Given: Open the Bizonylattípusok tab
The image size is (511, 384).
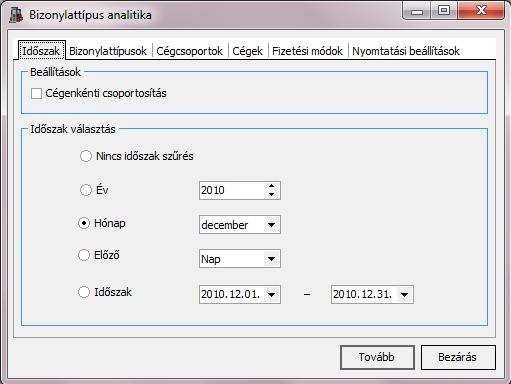Looking at the screenshot, I should click(108, 51).
